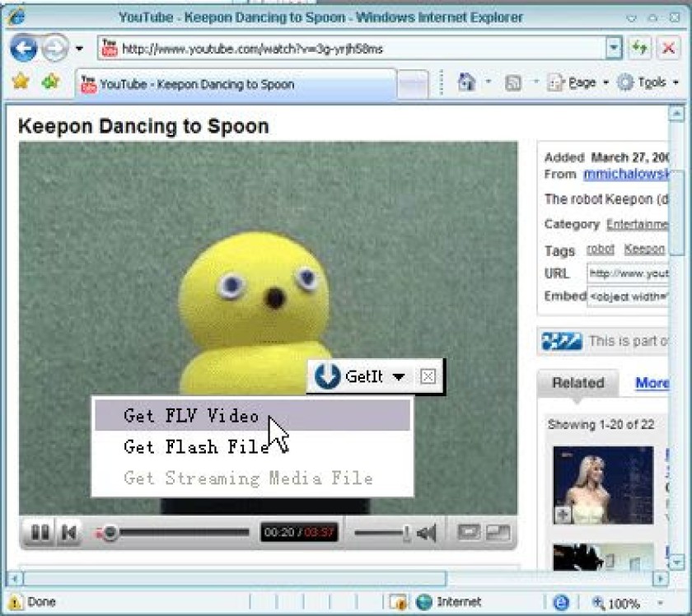Click the 'Keepon Dancing to Spoon' video heading

[x=143, y=126]
